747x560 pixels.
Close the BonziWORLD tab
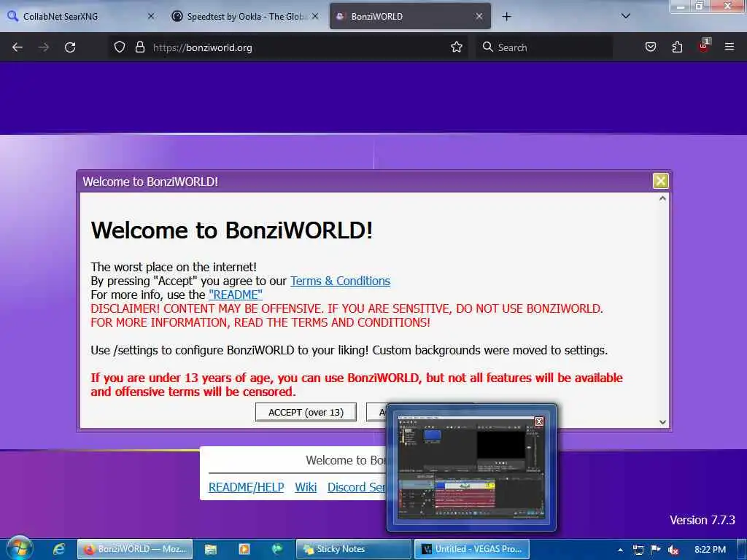coord(479,16)
